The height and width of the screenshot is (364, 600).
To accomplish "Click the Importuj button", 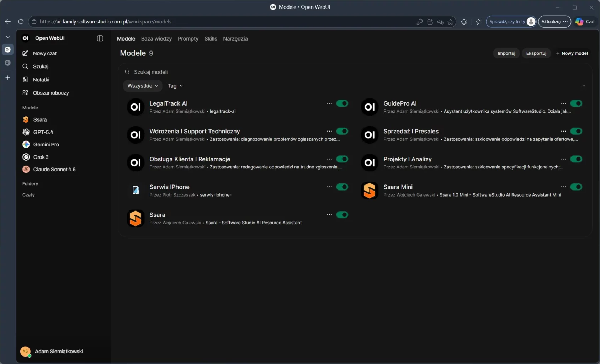I will [x=506, y=53].
